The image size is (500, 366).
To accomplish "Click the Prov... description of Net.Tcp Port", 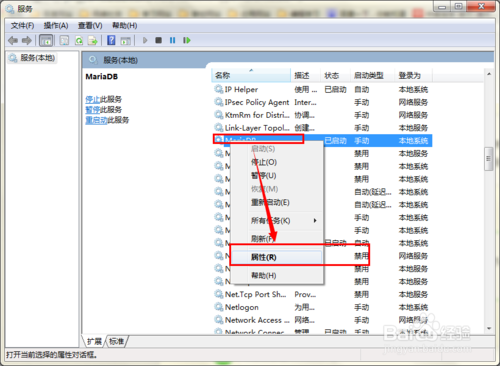I will click(x=305, y=294).
